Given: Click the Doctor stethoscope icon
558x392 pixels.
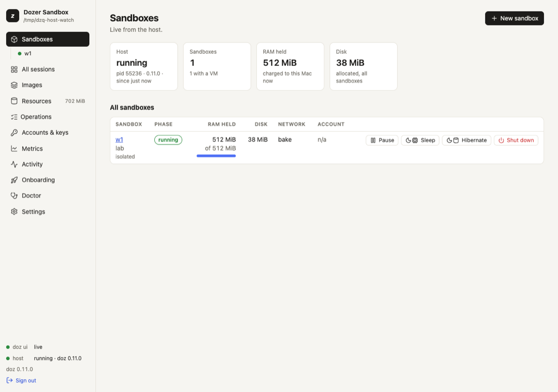Looking at the screenshot, I should (x=14, y=196).
